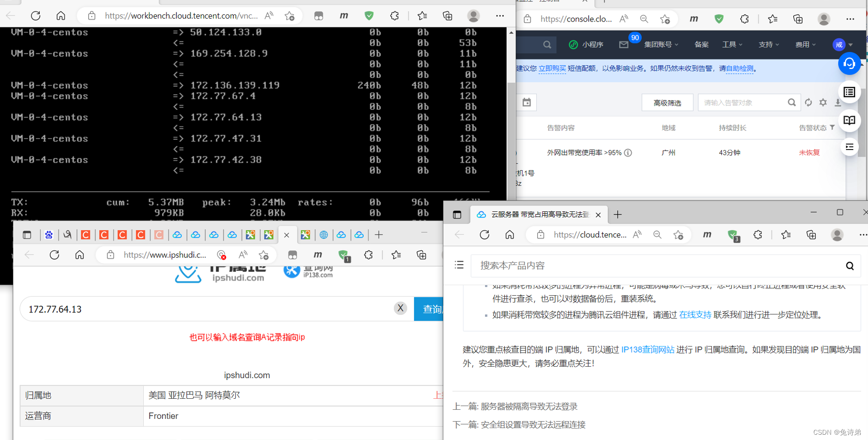
Task: Close the active ipshudi tab
Action: [x=287, y=235]
